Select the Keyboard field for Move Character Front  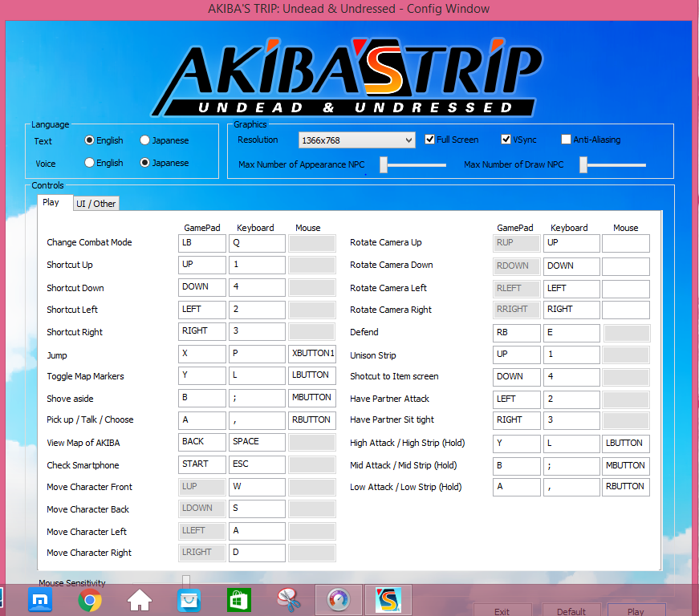[258, 487]
